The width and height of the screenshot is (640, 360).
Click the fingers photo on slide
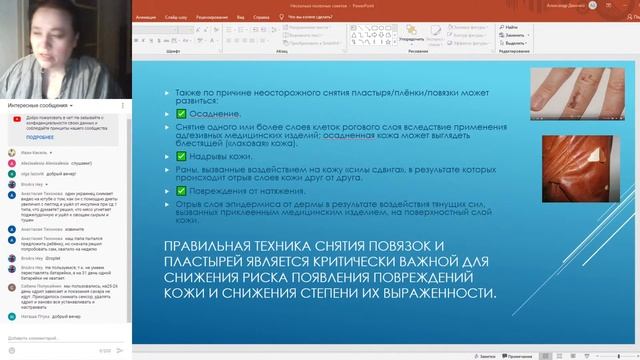(x=577, y=94)
